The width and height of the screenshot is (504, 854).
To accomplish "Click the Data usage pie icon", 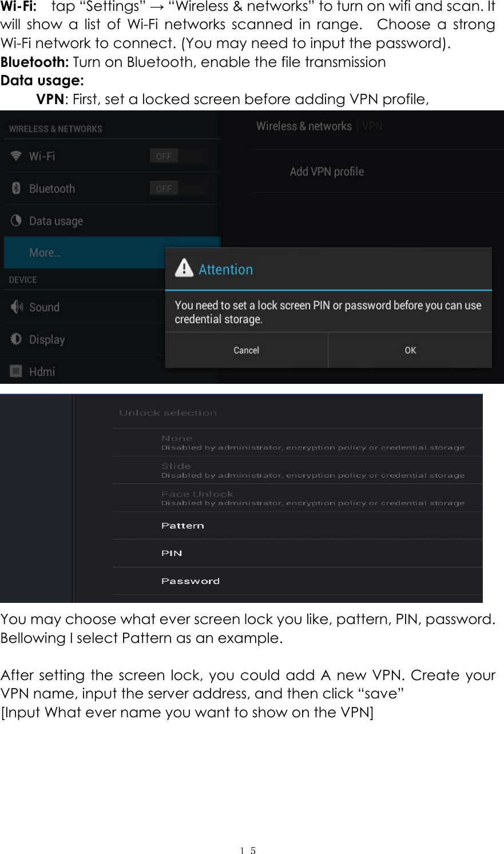I will click(x=16, y=221).
